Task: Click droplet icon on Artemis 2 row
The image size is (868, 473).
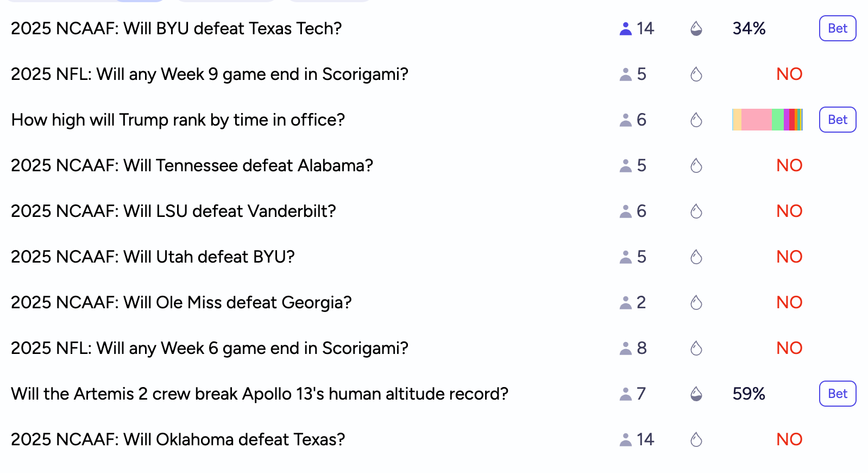Action: pyautogui.click(x=696, y=394)
